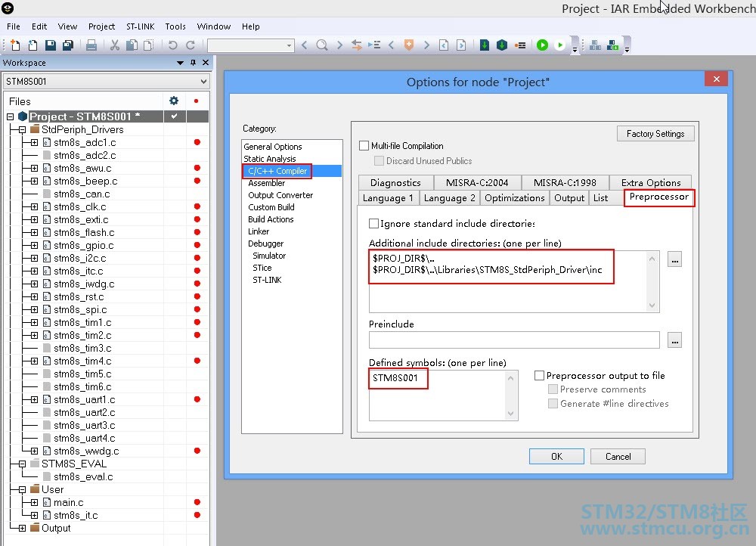Select the Debugger category

[x=265, y=244]
